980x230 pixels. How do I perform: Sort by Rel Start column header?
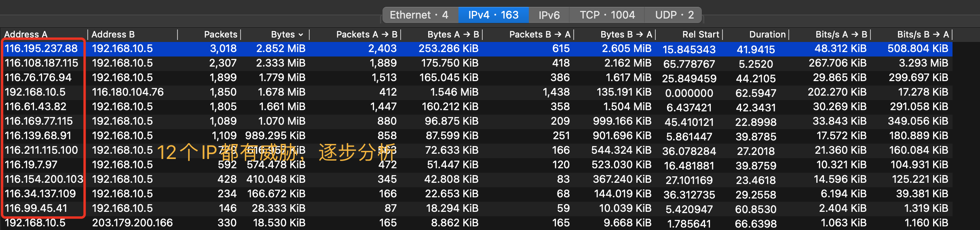tap(700, 35)
